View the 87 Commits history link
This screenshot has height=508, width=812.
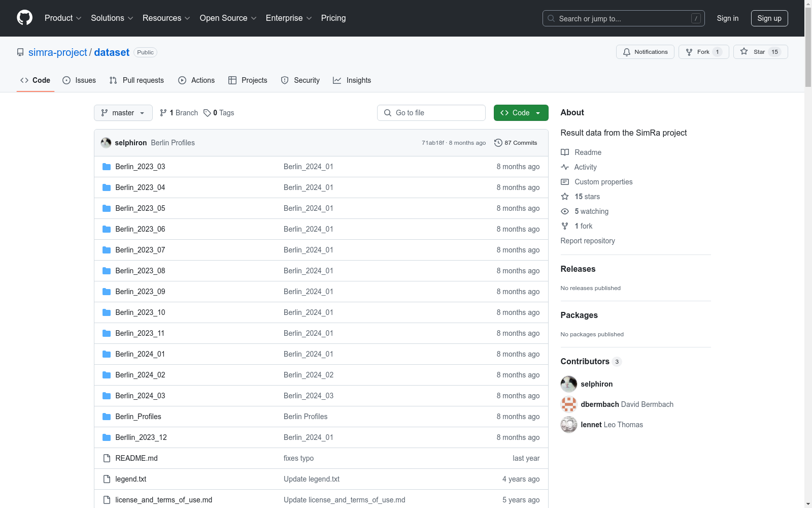coord(516,143)
